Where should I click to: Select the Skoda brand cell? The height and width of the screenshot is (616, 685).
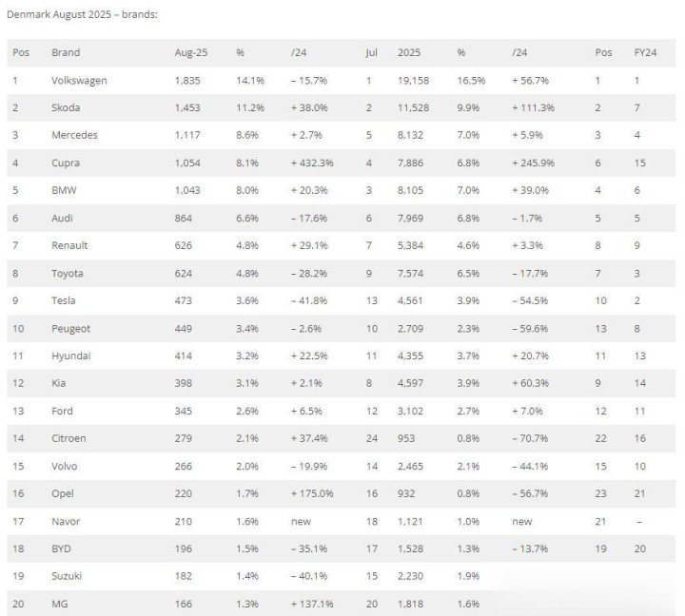tap(67, 107)
